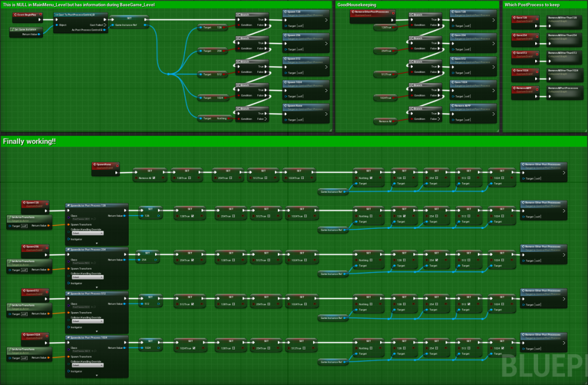
Task: Open Collision Handling Override dropdown in SpawnActor 254
Action: [87, 277]
